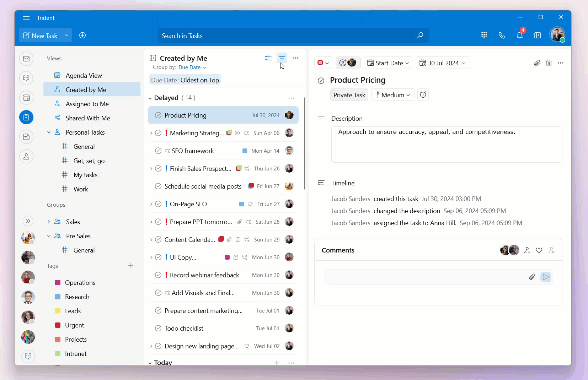Attach a file in the comment box
The image size is (588, 380).
(532, 277)
